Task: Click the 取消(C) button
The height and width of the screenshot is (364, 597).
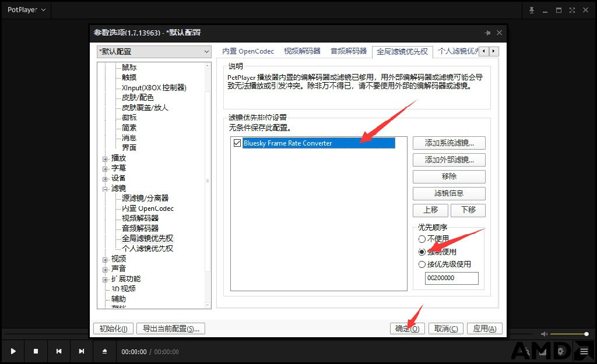Action: pos(446,328)
